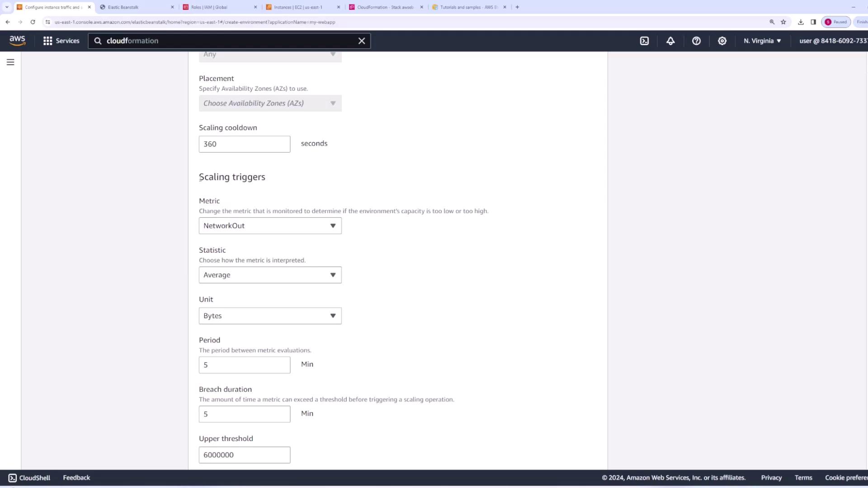The height and width of the screenshot is (488, 868).
Task: Switch to the CloudFormation Stack tab
Action: 385,7
